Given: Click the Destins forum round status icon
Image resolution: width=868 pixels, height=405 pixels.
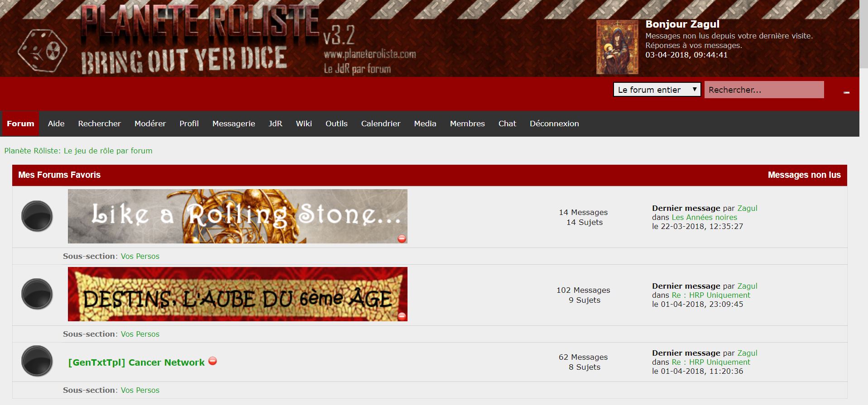Looking at the screenshot, I should pyautogui.click(x=37, y=294).
